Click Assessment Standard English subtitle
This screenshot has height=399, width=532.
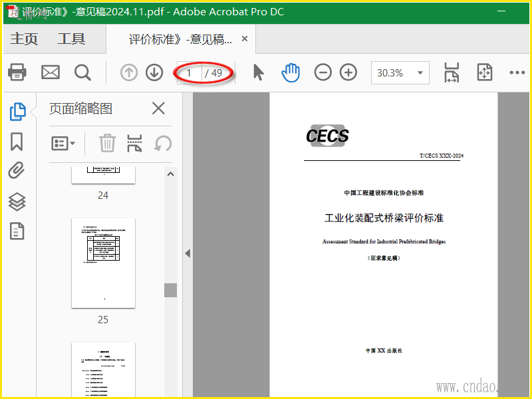point(384,241)
